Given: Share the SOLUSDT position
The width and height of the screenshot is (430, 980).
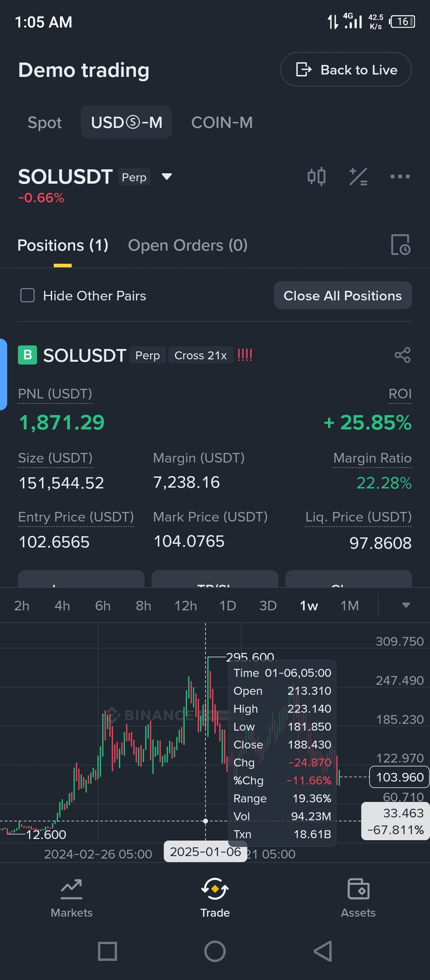Looking at the screenshot, I should point(402,355).
